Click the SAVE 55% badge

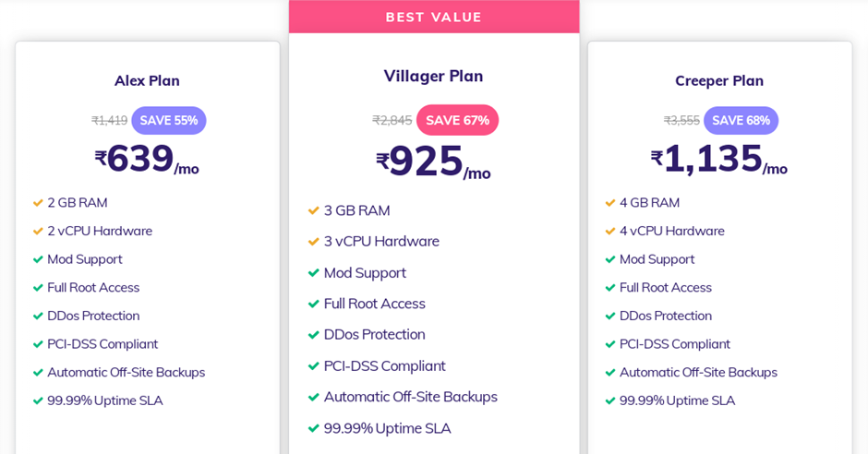pos(169,121)
